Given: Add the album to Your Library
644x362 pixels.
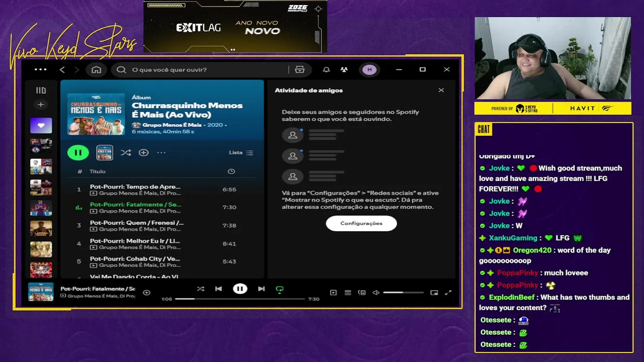Looking at the screenshot, I should coord(143,152).
